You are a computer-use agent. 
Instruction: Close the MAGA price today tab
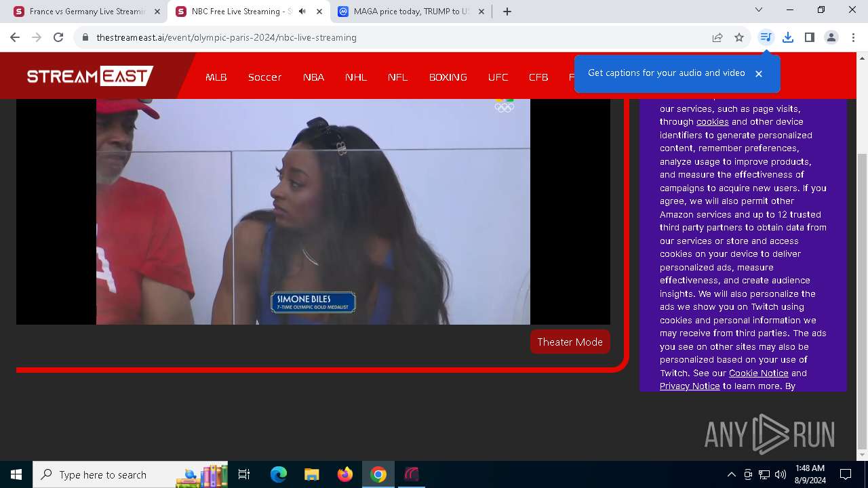pyautogui.click(x=481, y=12)
